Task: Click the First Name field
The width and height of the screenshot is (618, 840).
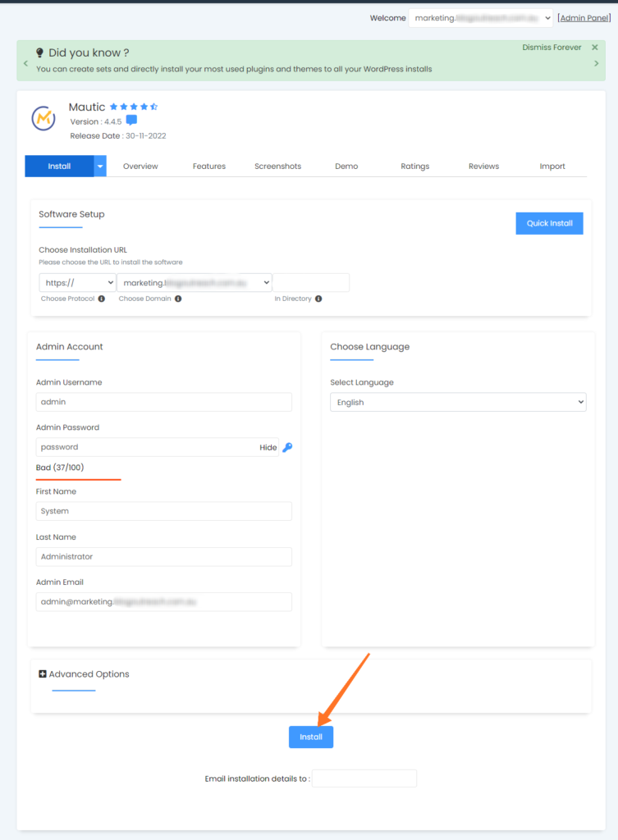Action: click(x=164, y=511)
